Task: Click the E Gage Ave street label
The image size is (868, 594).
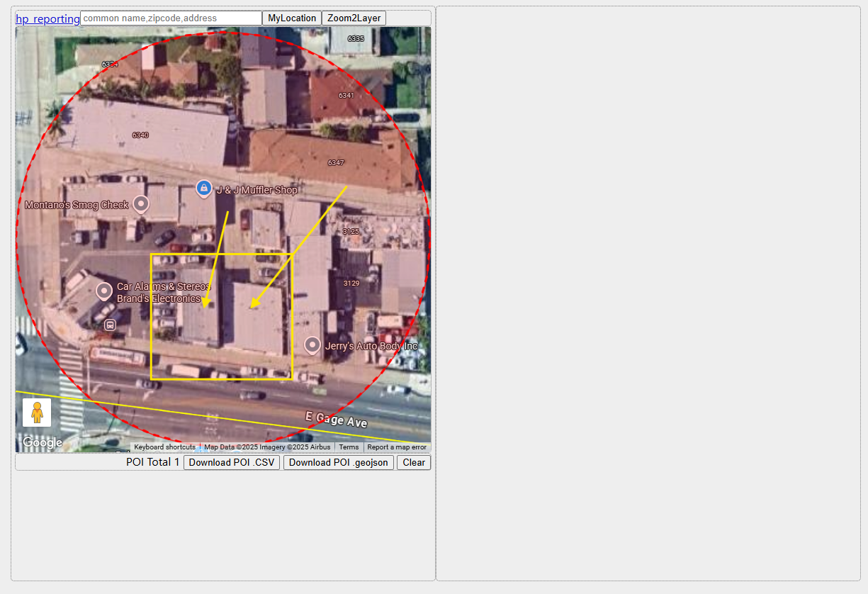Action: [337, 419]
